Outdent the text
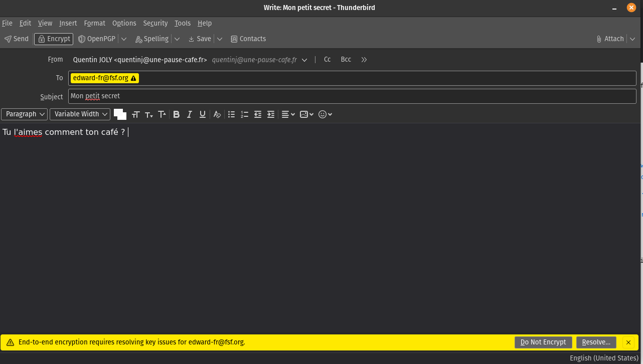The image size is (643, 364). [258, 114]
